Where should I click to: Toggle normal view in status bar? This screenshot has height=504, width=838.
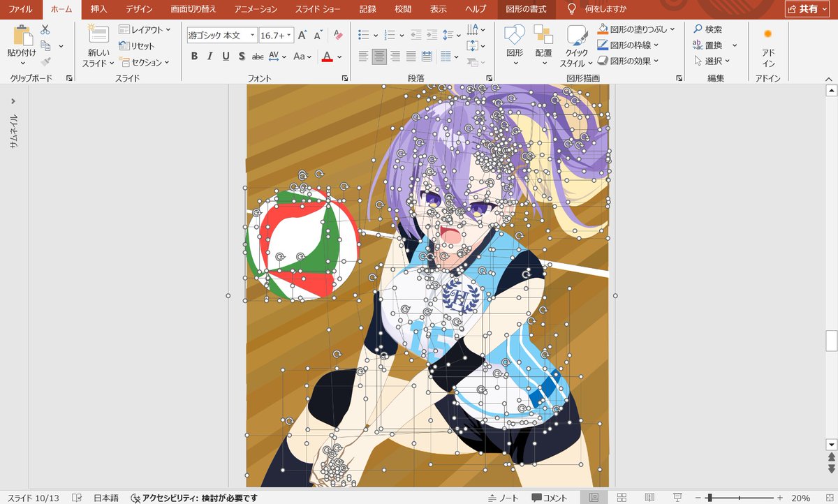coord(594,498)
